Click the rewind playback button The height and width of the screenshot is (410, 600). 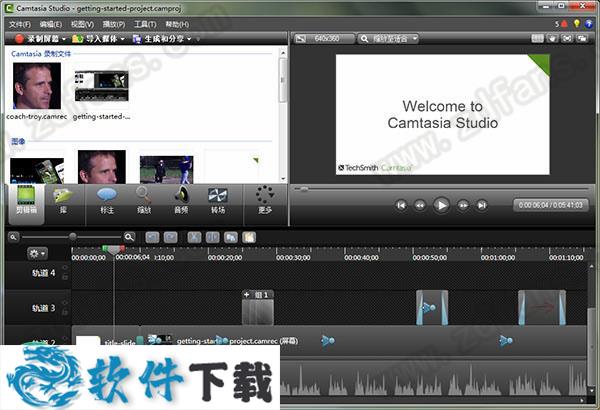point(420,206)
